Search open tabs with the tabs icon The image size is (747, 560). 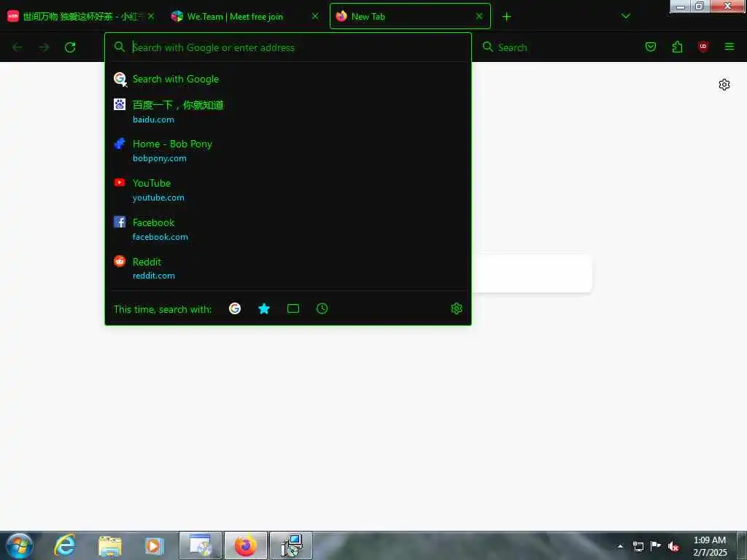coord(293,308)
